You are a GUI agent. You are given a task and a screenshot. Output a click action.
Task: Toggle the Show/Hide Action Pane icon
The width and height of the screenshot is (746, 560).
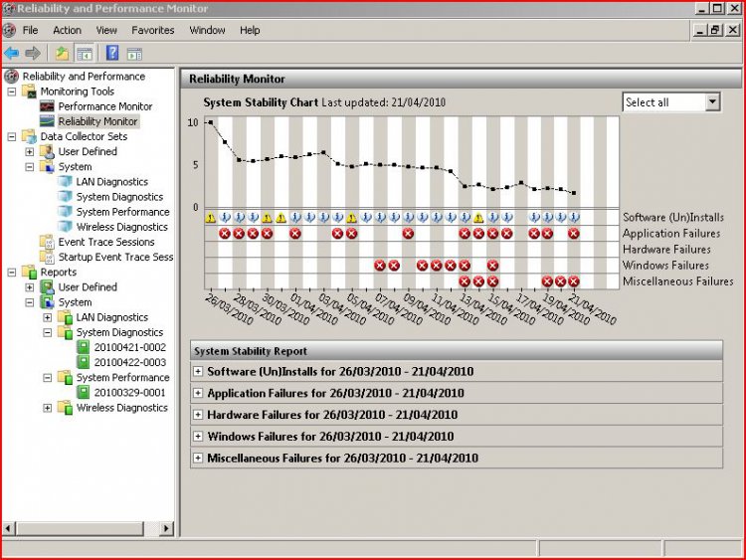(134, 54)
